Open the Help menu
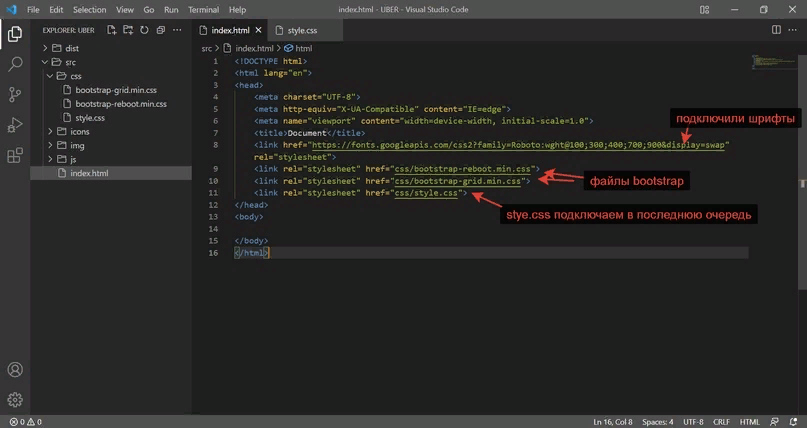The height and width of the screenshot is (428, 807). click(x=237, y=9)
